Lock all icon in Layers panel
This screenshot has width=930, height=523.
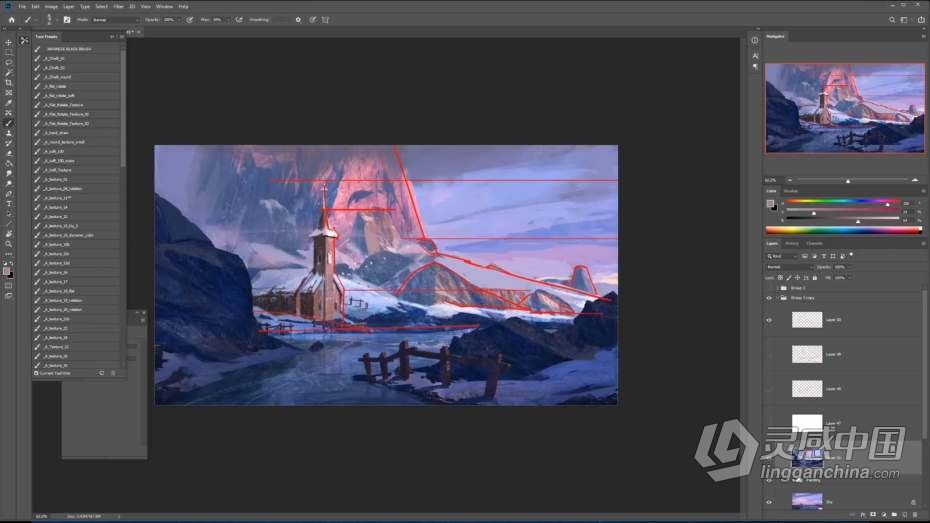(x=815, y=278)
